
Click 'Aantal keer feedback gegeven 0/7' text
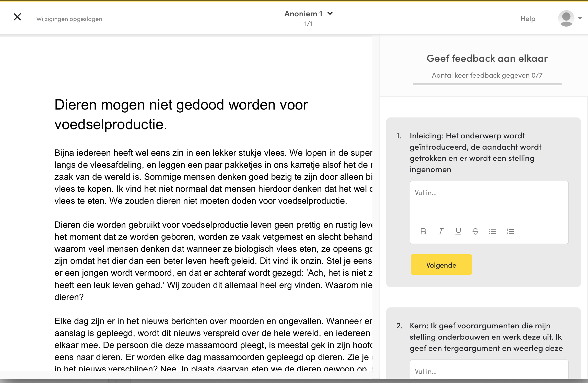tap(487, 75)
